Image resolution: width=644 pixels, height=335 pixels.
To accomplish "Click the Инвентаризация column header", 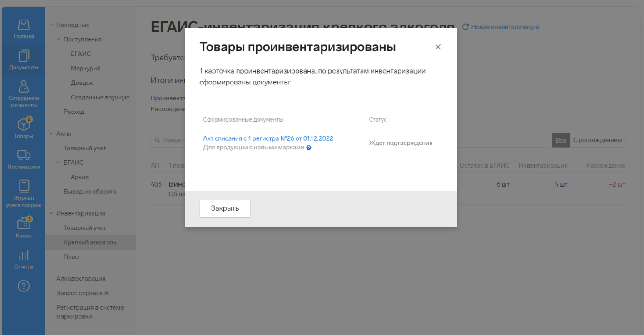I will 543,166.
